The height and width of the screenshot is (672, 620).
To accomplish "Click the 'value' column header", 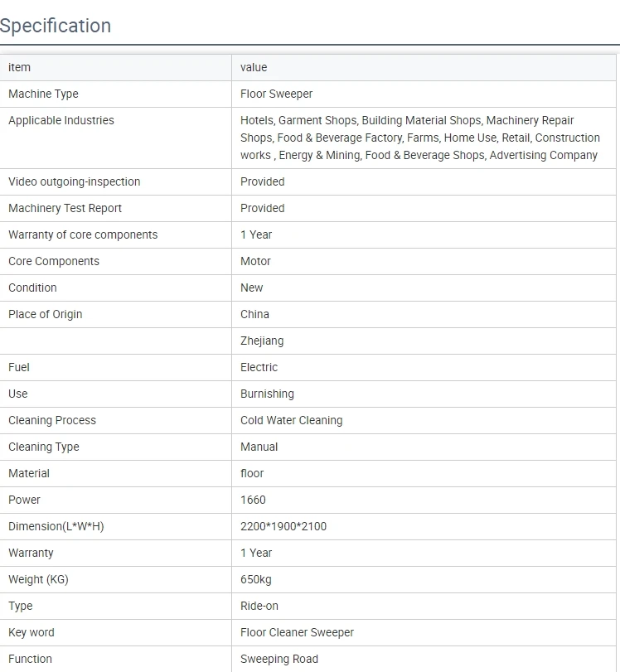I will (x=254, y=67).
